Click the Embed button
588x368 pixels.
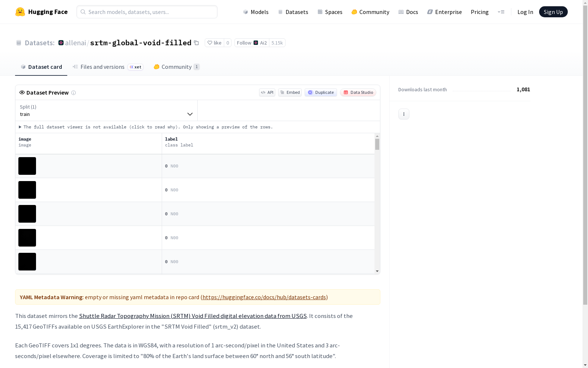290,92
